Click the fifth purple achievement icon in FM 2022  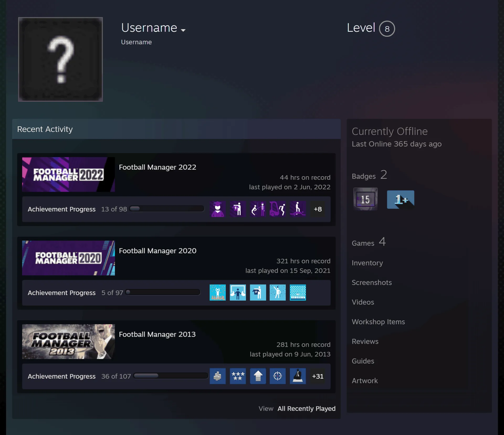pos(298,209)
